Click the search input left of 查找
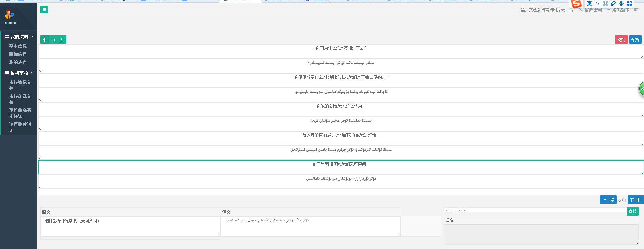This screenshot has width=644, height=249. tap(535, 210)
